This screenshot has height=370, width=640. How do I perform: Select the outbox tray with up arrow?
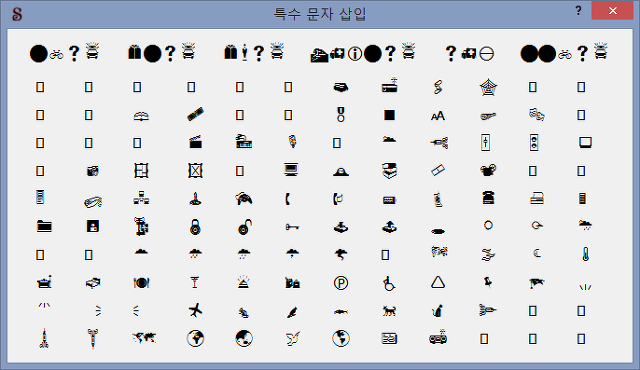389,226
